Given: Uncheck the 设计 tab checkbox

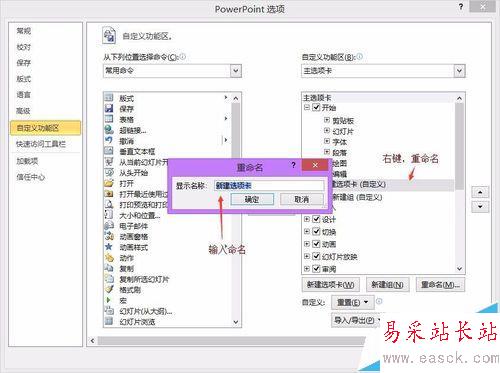Looking at the screenshot, I should coord(316,219).
